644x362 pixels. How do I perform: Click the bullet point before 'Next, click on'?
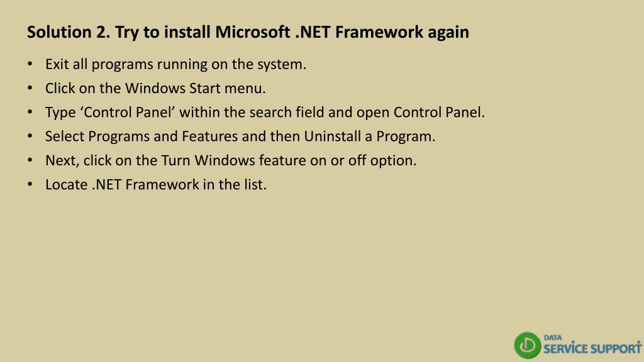30,160
